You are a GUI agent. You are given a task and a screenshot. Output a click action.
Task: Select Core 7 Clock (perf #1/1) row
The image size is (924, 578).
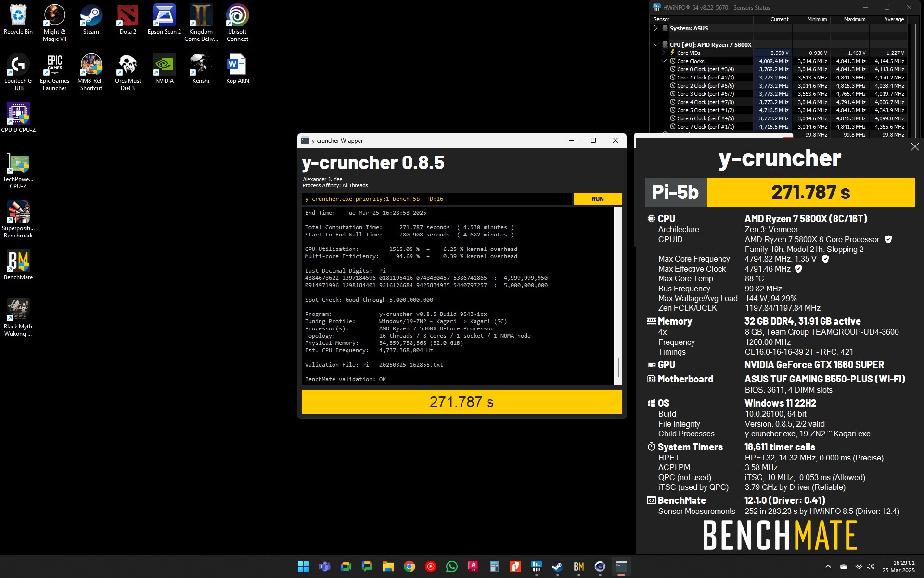pos(779,127)
